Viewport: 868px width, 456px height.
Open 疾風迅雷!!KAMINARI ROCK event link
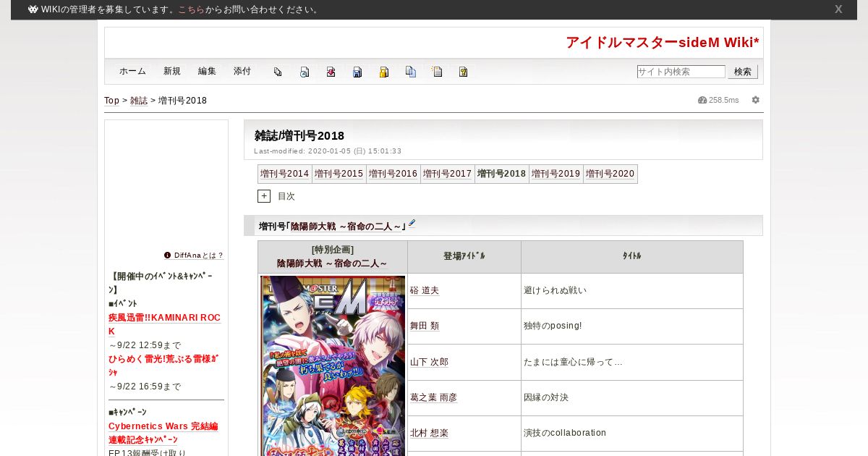click(x=164, y=324)
